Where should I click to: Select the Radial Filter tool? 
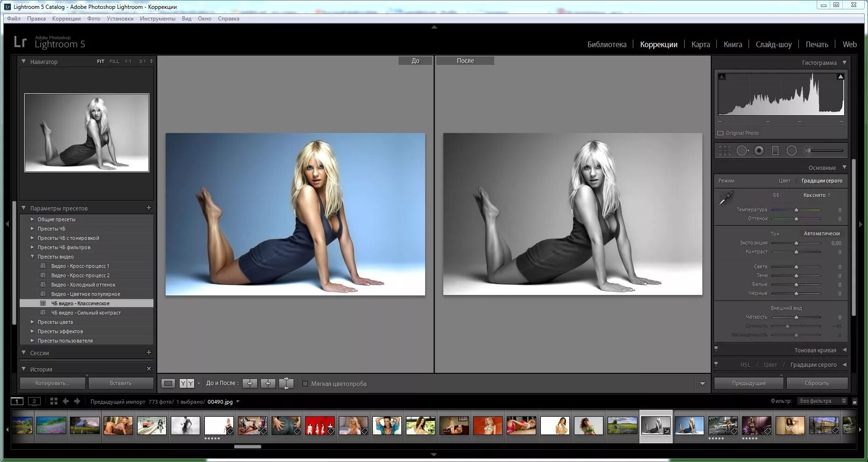(792, 151)
